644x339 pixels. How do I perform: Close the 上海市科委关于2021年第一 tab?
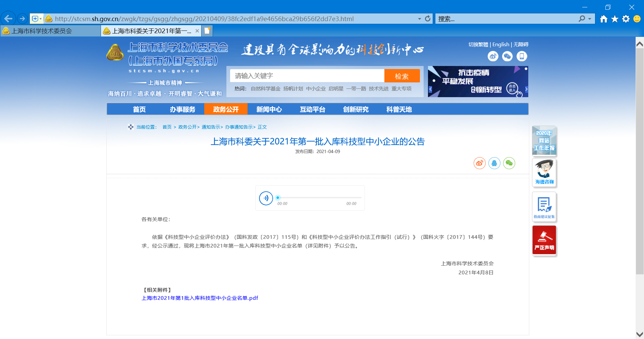click(x=197, y=31)
